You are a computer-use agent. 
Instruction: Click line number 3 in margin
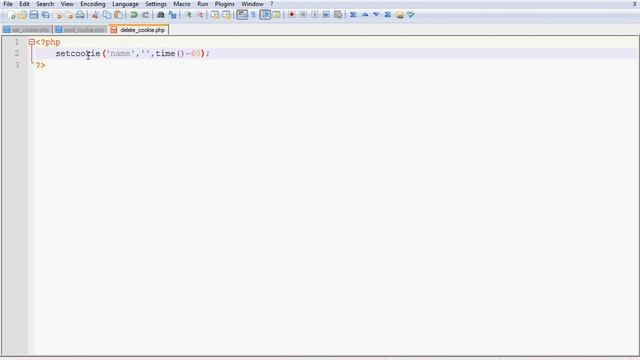[x=17, y=65]
